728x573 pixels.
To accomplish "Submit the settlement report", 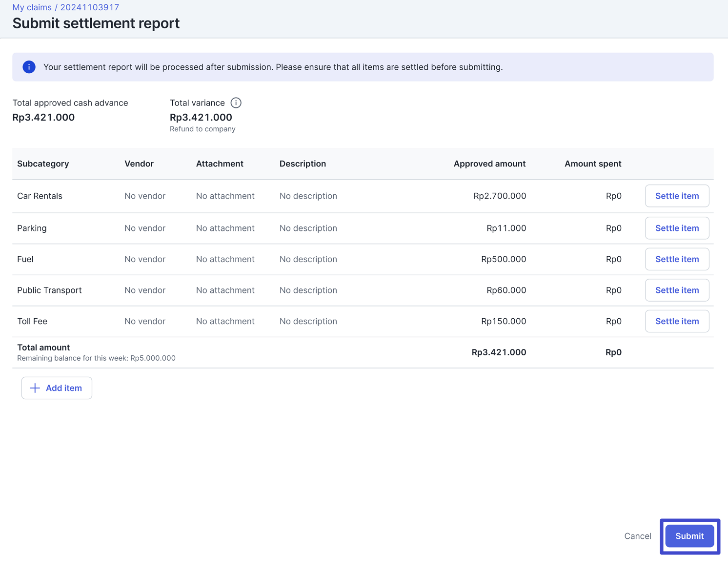I will pos(689,536).
